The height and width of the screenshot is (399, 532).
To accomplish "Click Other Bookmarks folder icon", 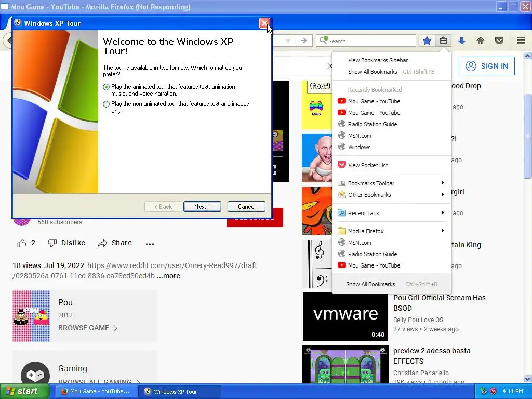I will point(342,195).
